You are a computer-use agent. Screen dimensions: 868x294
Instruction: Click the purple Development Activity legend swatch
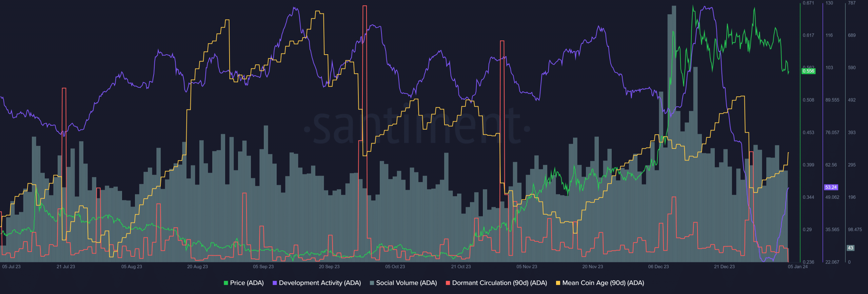[275, 283]
